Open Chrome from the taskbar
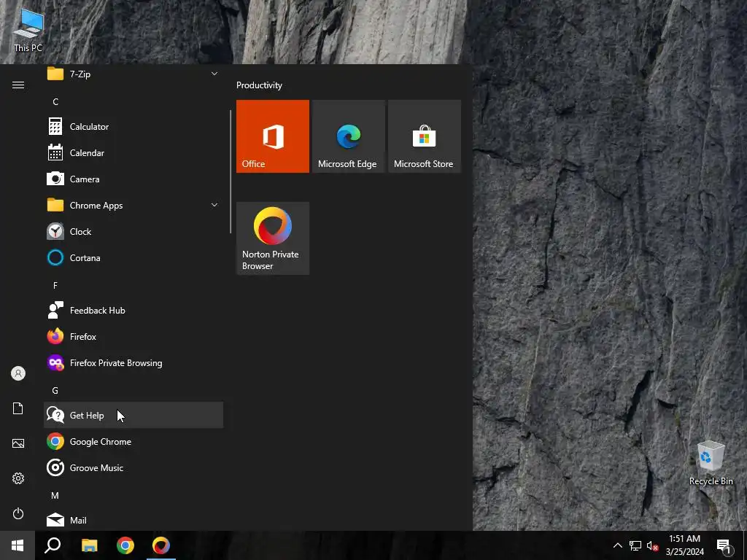 (125, 545)
